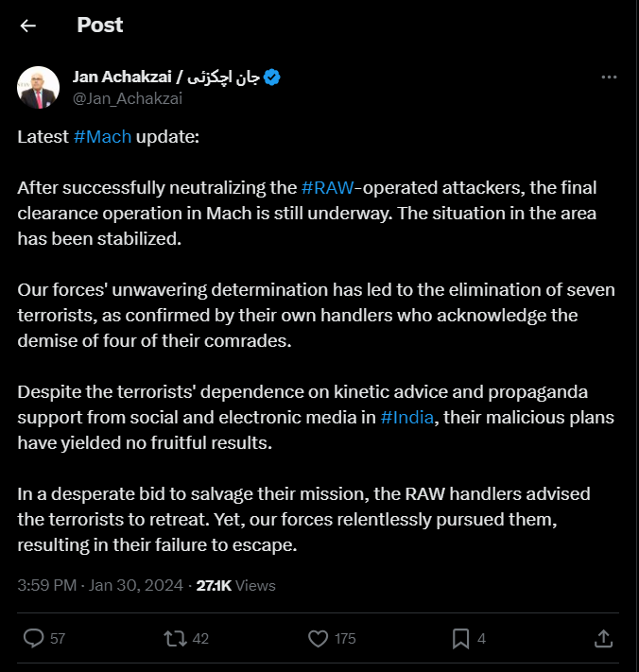The width and height of the screenshot is (639, 672).
Task: Open the #RAW hashtag link
Action: [x=327, y=187]
